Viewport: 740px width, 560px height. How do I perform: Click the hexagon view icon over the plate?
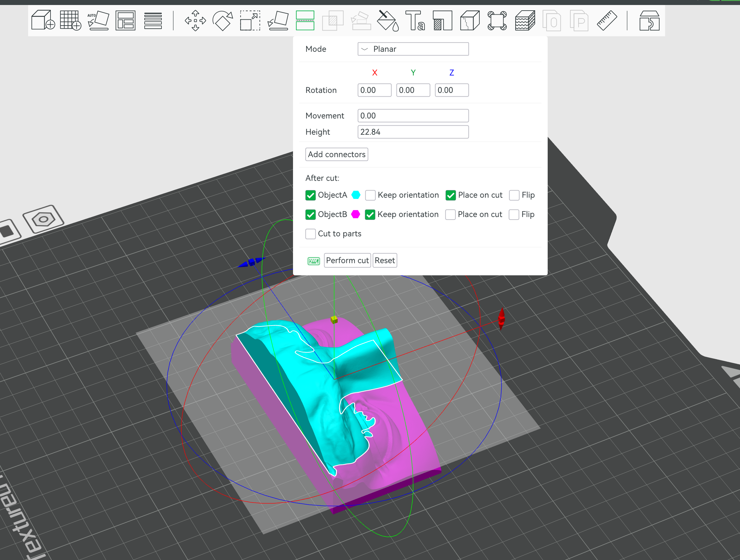tap(43, 219)
